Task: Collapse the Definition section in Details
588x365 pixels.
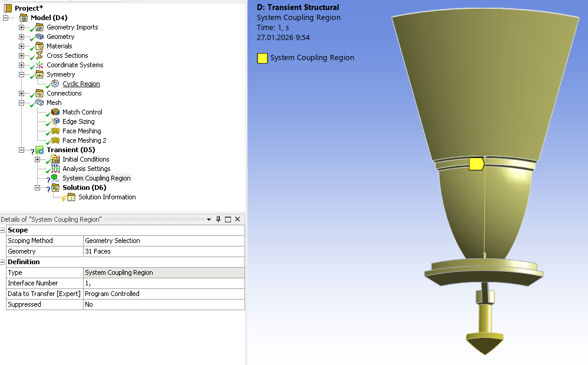Action: click(x=3, y=262)
